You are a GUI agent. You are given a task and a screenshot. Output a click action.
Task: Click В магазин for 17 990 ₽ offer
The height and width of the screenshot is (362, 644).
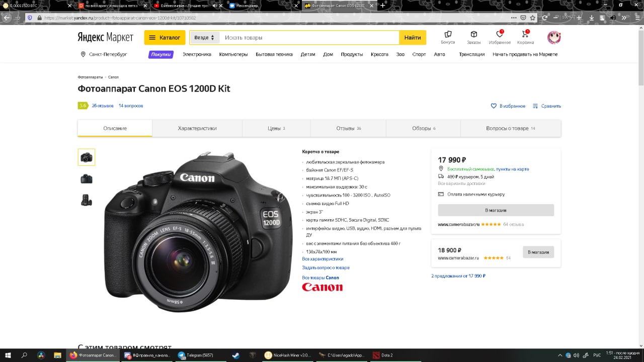(x=496, y=210)
